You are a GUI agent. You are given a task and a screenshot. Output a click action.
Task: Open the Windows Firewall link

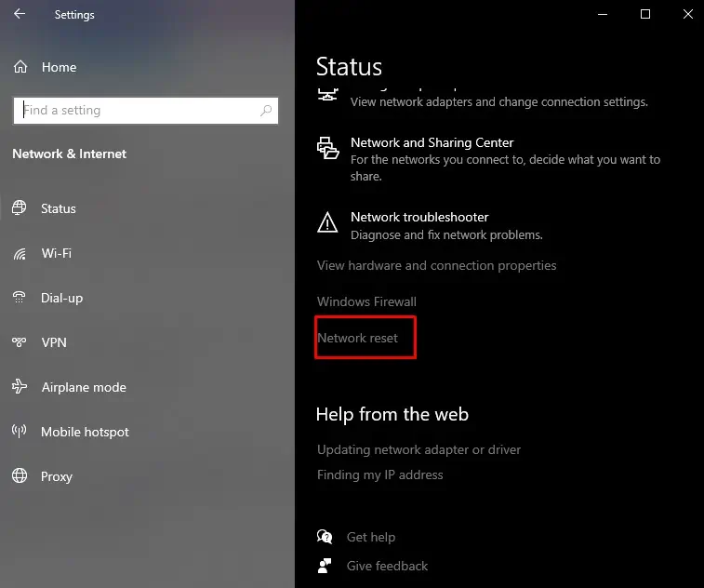tap(366, 301)
